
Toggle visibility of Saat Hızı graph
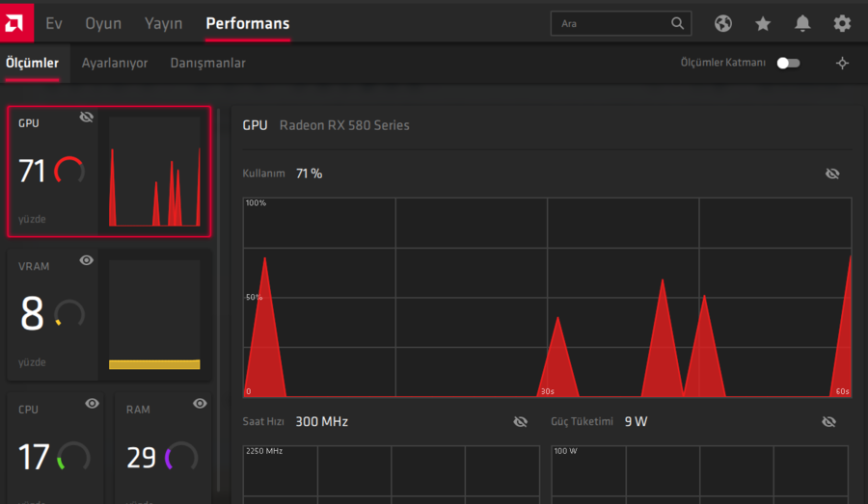(x=521, y=421)
